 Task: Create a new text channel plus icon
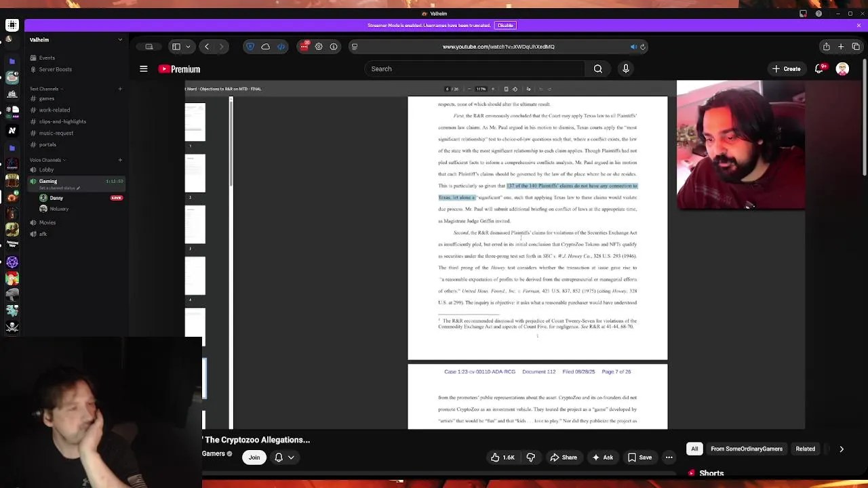tap(120, 89)
